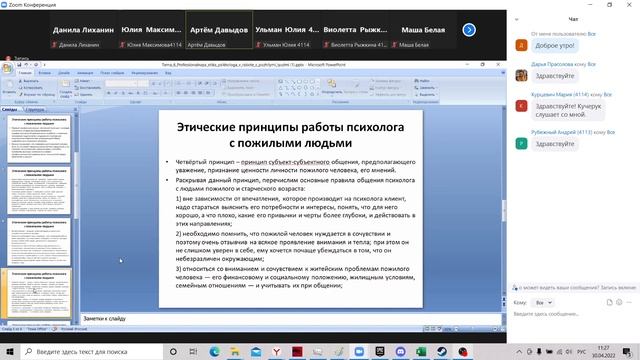Image resolution: width=640 pixels, height=360 pixels.
Task: Open the Windows Start menu
Action: pyautogui.click(x=10, y=351)
